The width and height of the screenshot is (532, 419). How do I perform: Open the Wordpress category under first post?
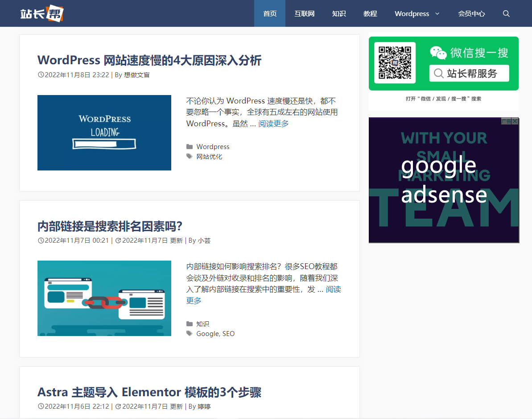click(x=213, y=147)
